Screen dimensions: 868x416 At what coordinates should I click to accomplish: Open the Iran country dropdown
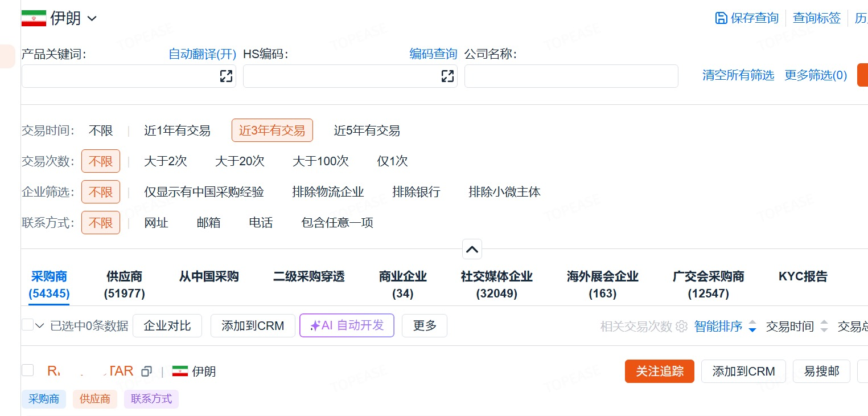[92, 19]
